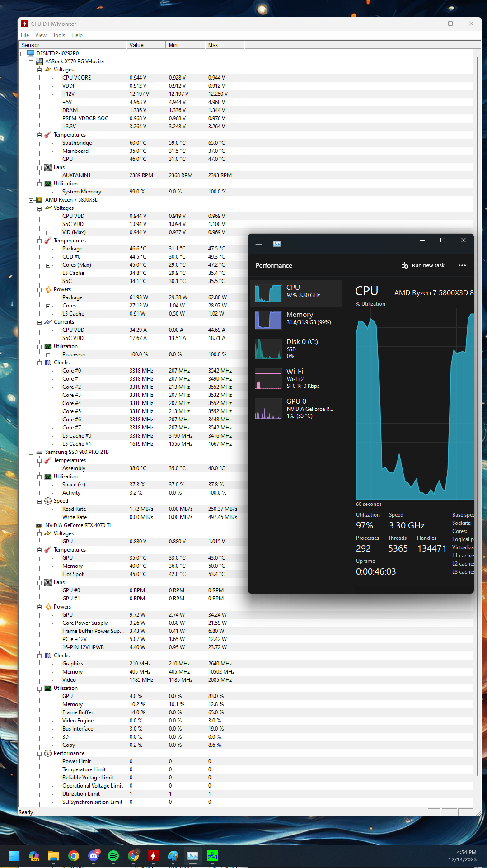
Task: Open the View menu in HWMonitor
Action: coord(41,35)
